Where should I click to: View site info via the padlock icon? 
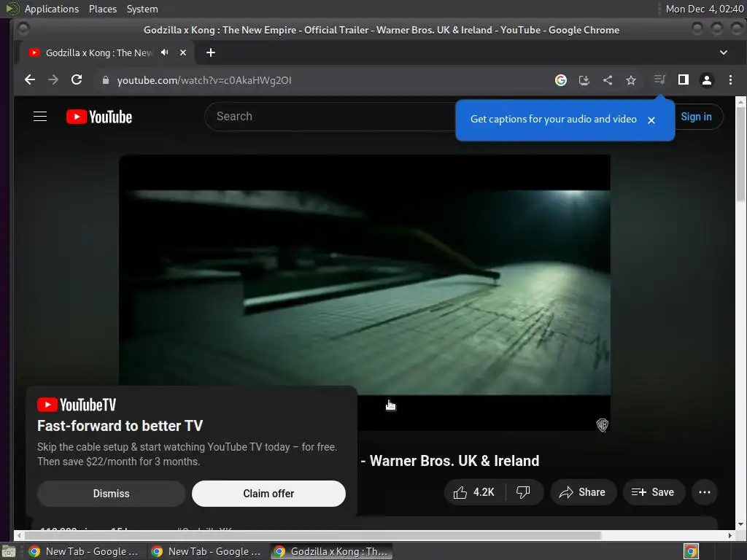pos(106,80)
